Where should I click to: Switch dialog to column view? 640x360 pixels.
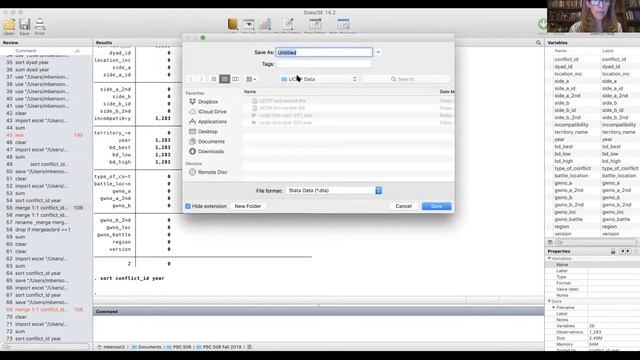point(235,79)
